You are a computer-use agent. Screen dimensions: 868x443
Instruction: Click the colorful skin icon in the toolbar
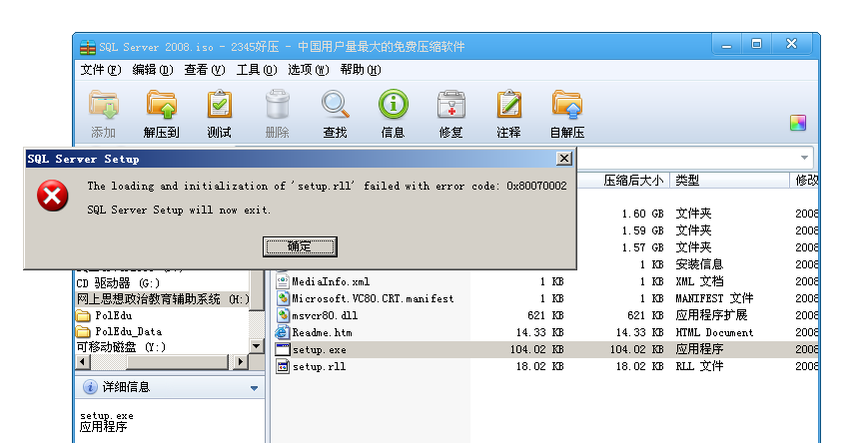point(798,123)
